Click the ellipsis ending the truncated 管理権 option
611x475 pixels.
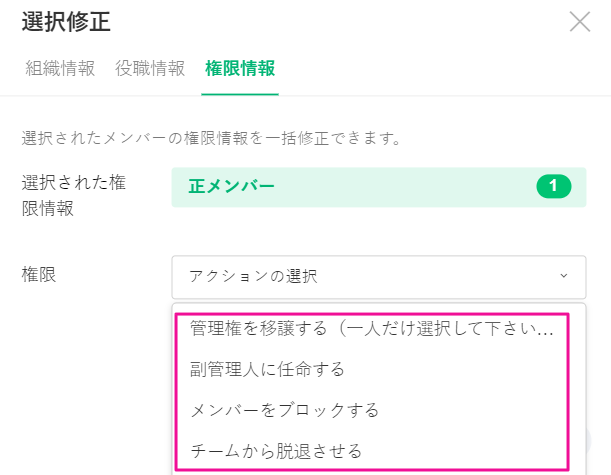(x=544, y=328)
